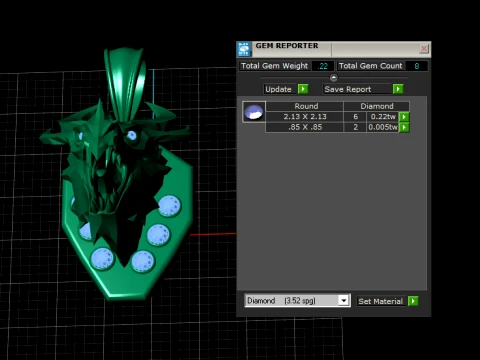Click the Round header cell
480x360 pixels.
[x=305, y=106]
